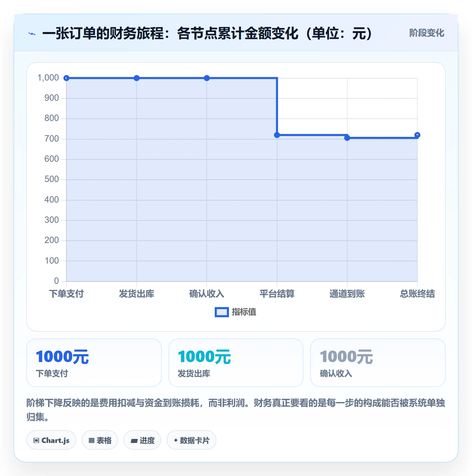Image resolution: width=472 pixels, height=476 pixels.
Task: Open the 下单支付 1000元 stat card
Action: coord(94,363)
